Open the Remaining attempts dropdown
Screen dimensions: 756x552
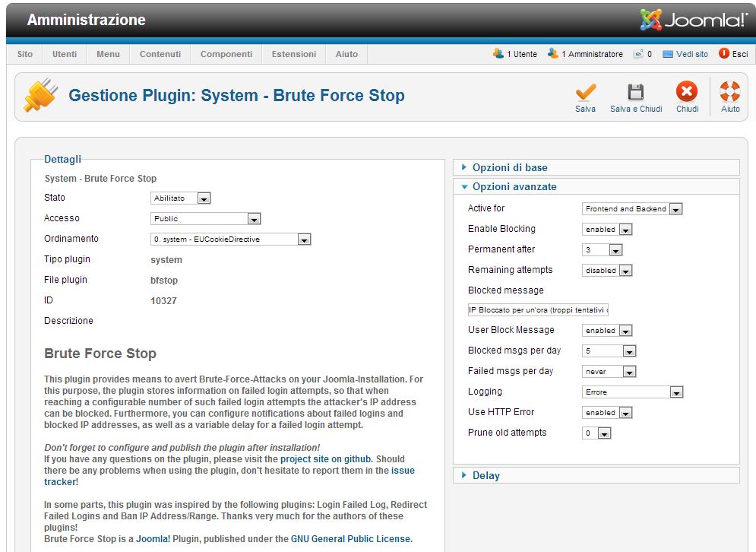pyautogui.click(x=608, y=270)
